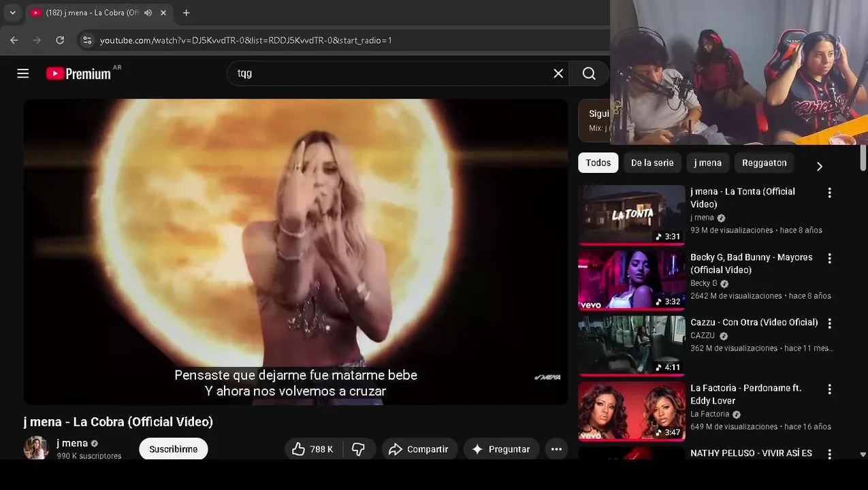Open La Factoria Perdoname video thumbnail
Screen dimensions: 868x490
coord(632,411)
